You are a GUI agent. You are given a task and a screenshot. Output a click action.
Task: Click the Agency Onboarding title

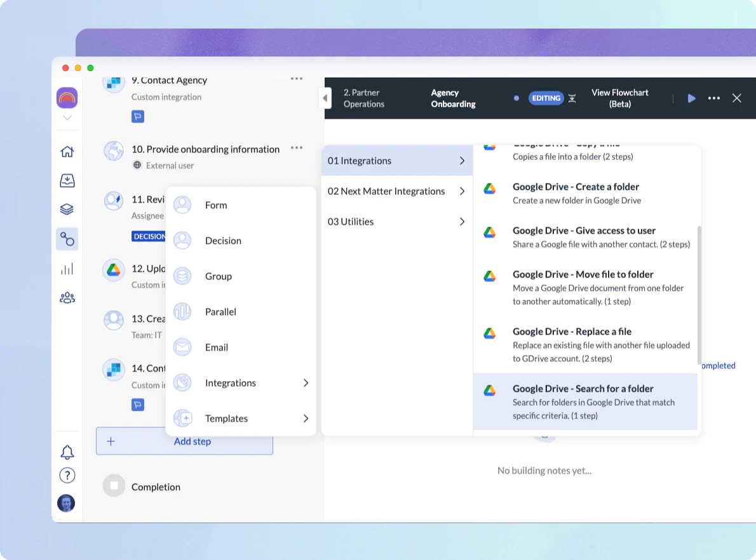[453, 98]
